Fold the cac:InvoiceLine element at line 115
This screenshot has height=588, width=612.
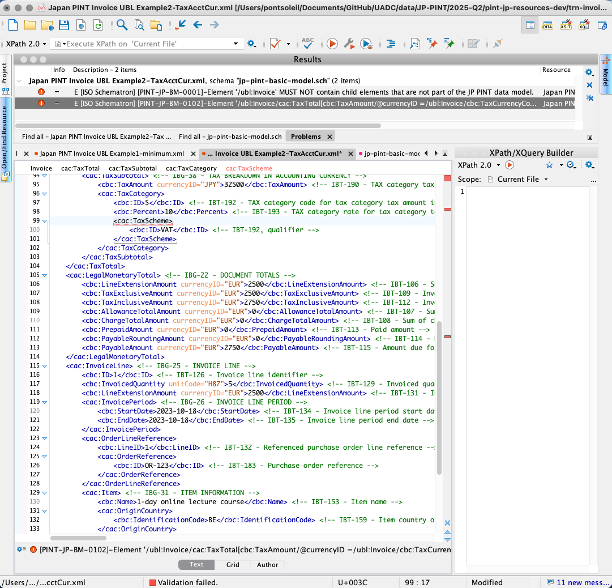(x=44, y=366)
